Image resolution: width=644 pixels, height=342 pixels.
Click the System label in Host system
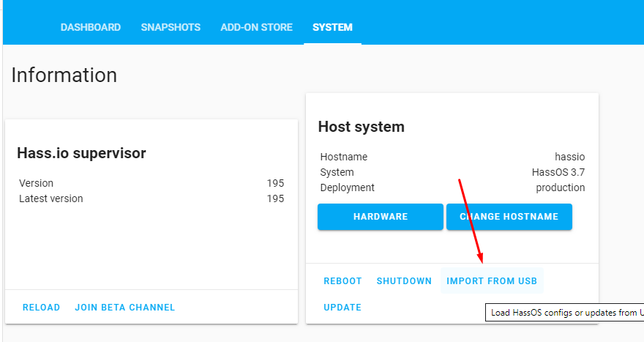(x=337, y=172)
